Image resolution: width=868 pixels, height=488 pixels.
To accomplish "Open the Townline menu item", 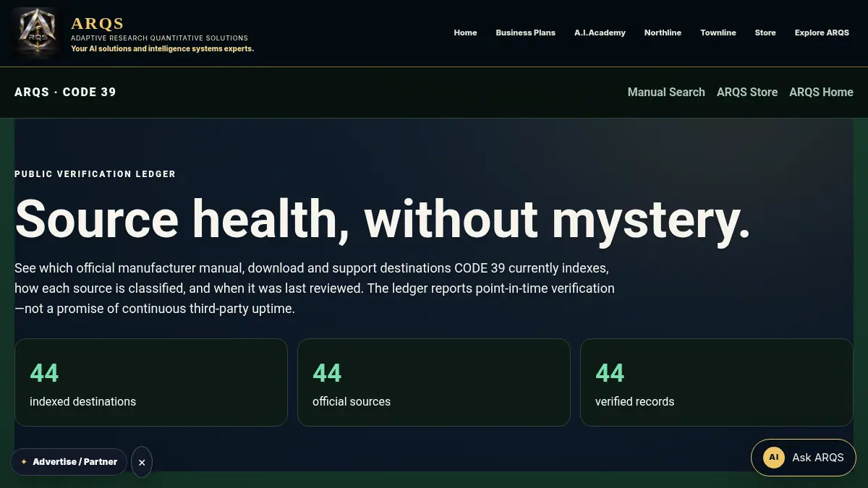I will coord(718,33).
